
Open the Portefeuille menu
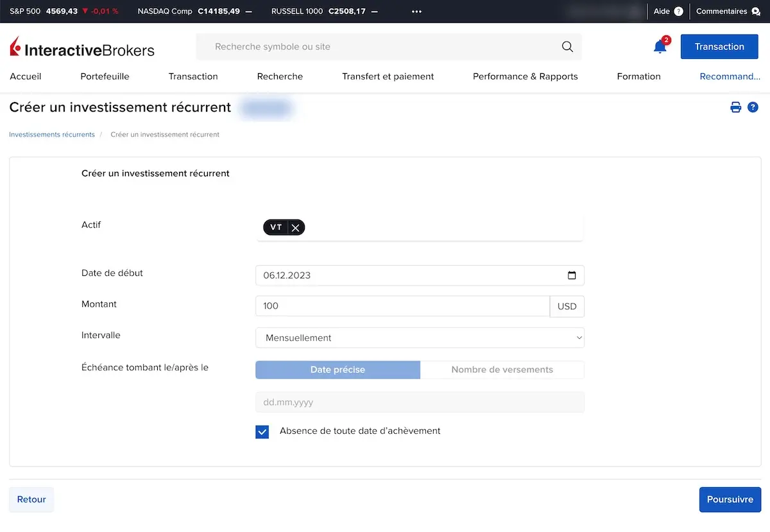105,76
